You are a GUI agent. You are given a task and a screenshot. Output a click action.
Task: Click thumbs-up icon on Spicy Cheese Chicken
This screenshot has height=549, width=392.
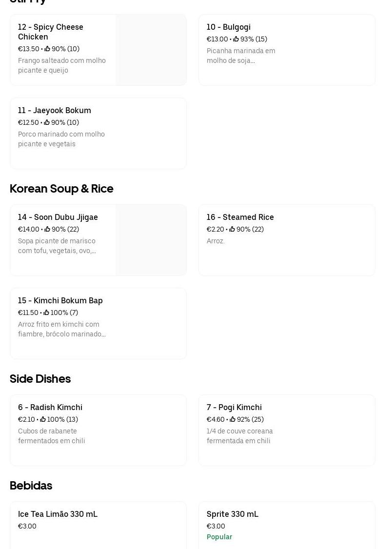pos(47,49)
